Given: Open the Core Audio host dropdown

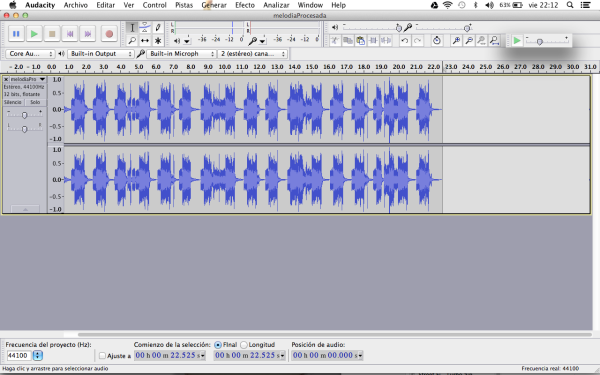Looking at the screenshot, I should click(30, 54).
